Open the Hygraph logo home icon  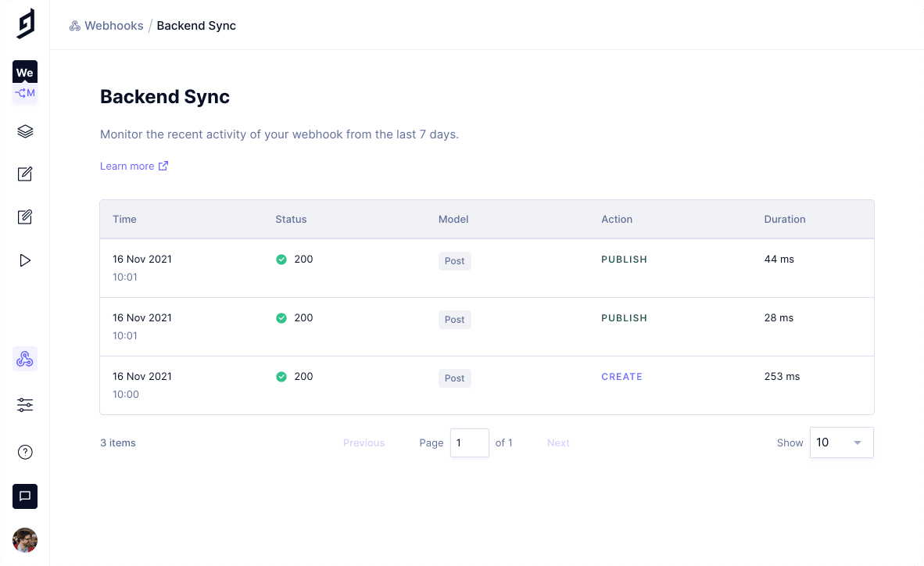click(x=24, y=23)
